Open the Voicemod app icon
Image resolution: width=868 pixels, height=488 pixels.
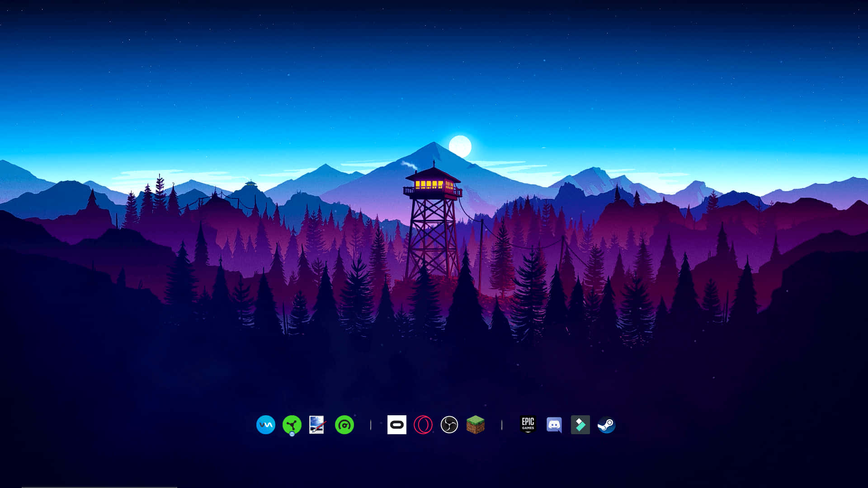[265, 425]
